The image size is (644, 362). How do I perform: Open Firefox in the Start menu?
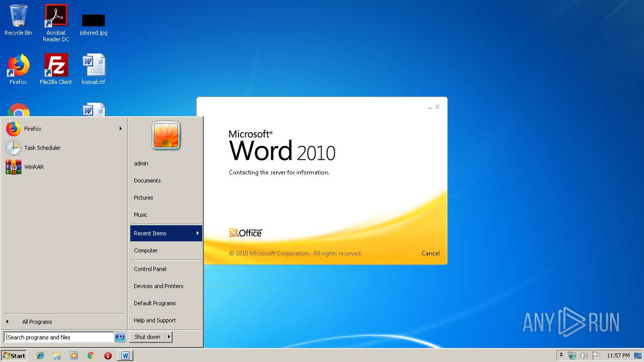(64, 129)
